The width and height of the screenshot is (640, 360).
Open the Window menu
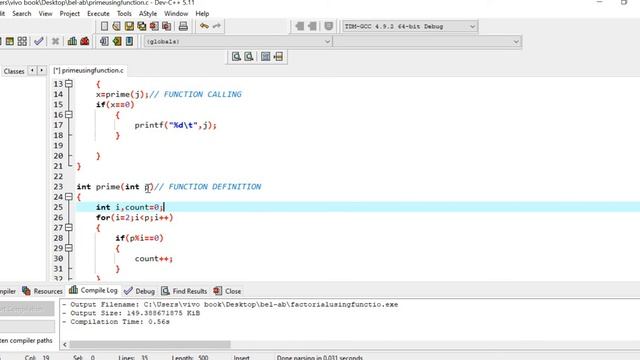(176, 13)
